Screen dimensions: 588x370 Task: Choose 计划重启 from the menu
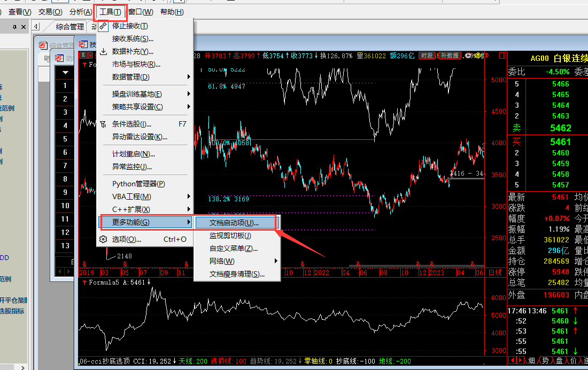point(145,154)
